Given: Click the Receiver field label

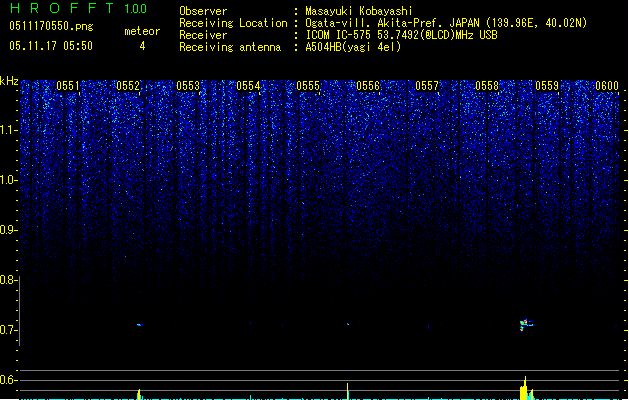Looking at the screenshot, I should [203, 35].
